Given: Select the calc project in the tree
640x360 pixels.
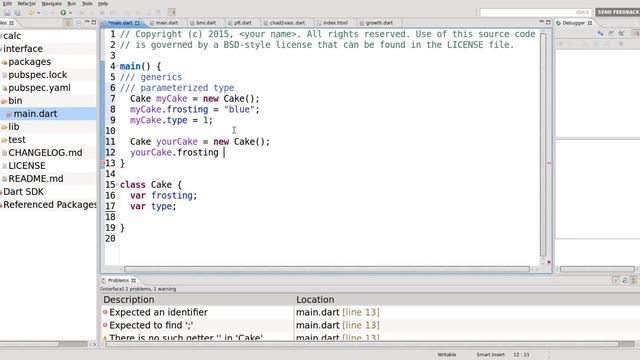Looking at the screenshot, I should pyautogui.click(x=12, y=36).
